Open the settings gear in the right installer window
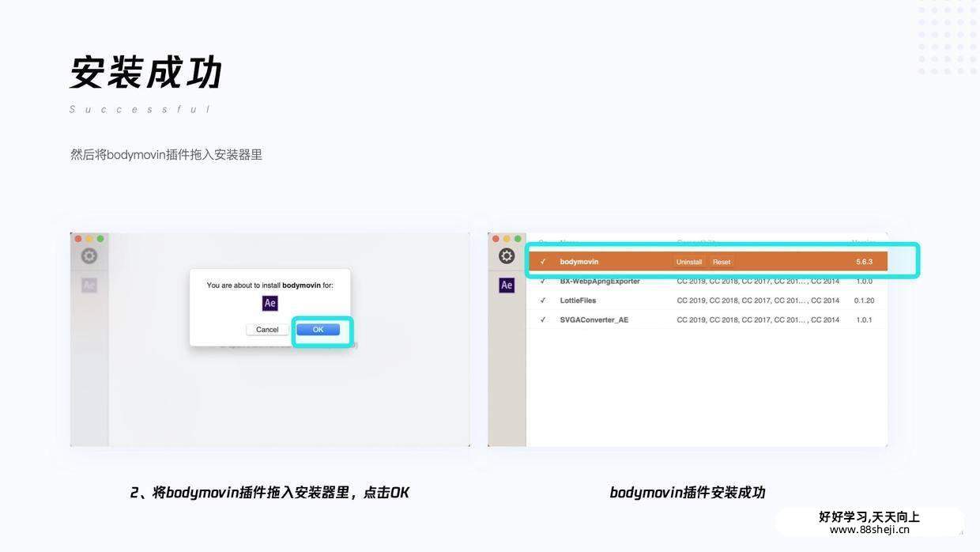Screen dimensions: 980x552 click(507, 256)
